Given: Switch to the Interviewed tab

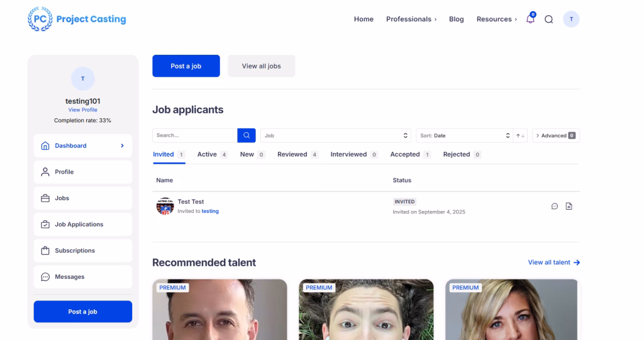Looking at the screenshot, I should [x=354, y=155].
